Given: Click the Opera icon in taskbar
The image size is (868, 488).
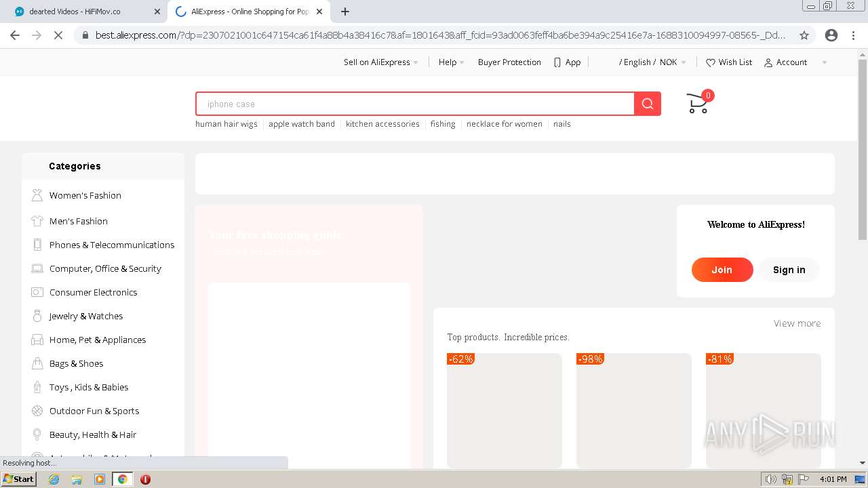Looking at the screenshot, I should (145, 479).
